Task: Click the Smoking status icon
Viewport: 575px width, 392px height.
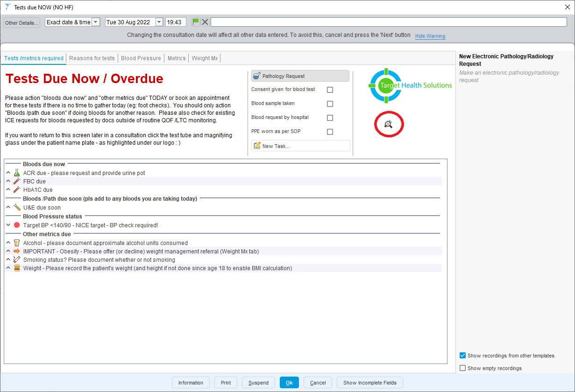Action: click(17, 259)
